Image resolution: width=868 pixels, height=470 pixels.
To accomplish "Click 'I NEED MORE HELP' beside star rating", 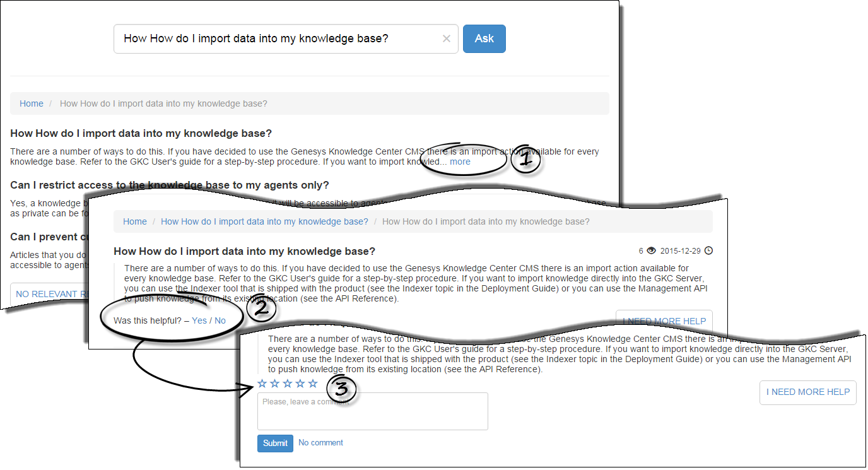I will pos(807,392).
